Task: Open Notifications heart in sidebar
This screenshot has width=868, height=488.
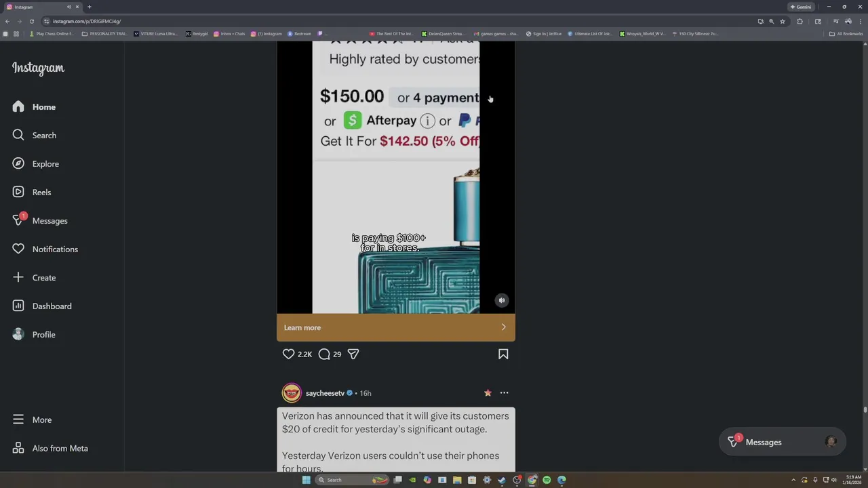Action: tap(18, 249)
